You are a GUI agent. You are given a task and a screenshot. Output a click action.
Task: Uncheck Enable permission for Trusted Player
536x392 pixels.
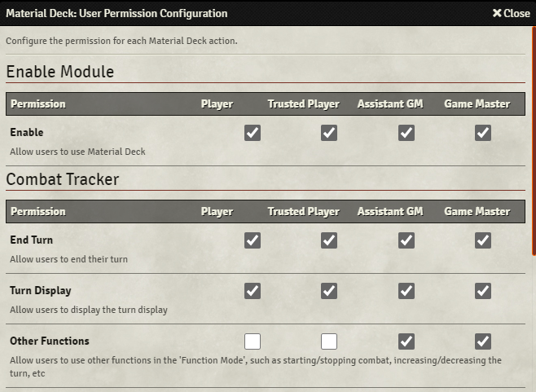click(x=329, y=133)
